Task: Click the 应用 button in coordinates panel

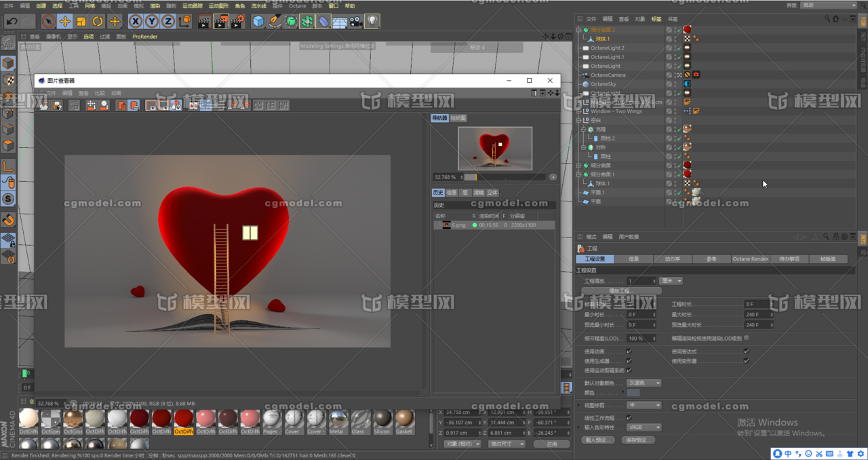Action: (551, 444)
